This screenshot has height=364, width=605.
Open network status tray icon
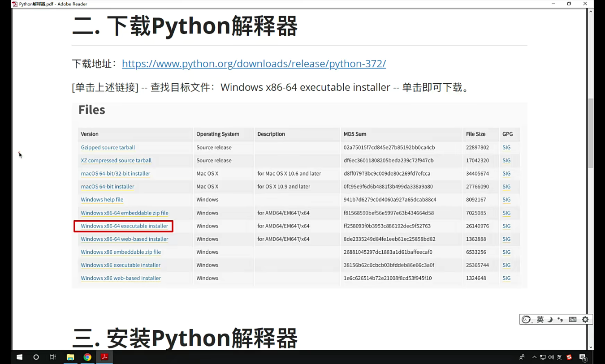pyautogui.click(x=543, y=357)
